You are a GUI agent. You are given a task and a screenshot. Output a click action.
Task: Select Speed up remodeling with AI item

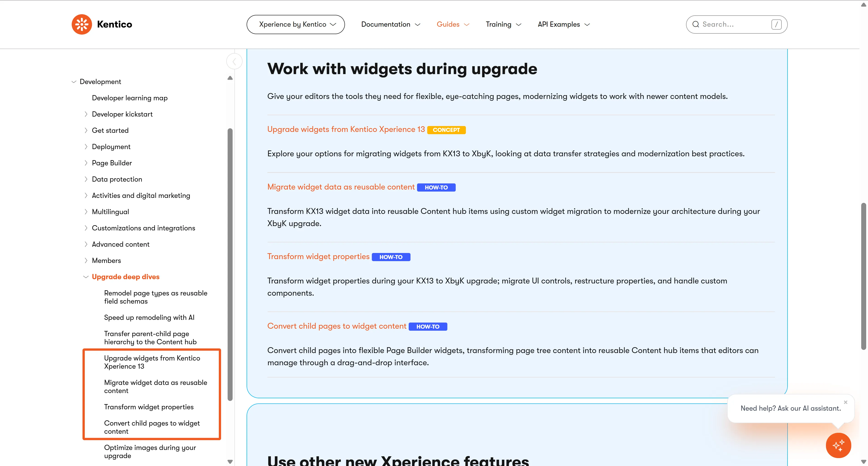click(x=149, y=318)
